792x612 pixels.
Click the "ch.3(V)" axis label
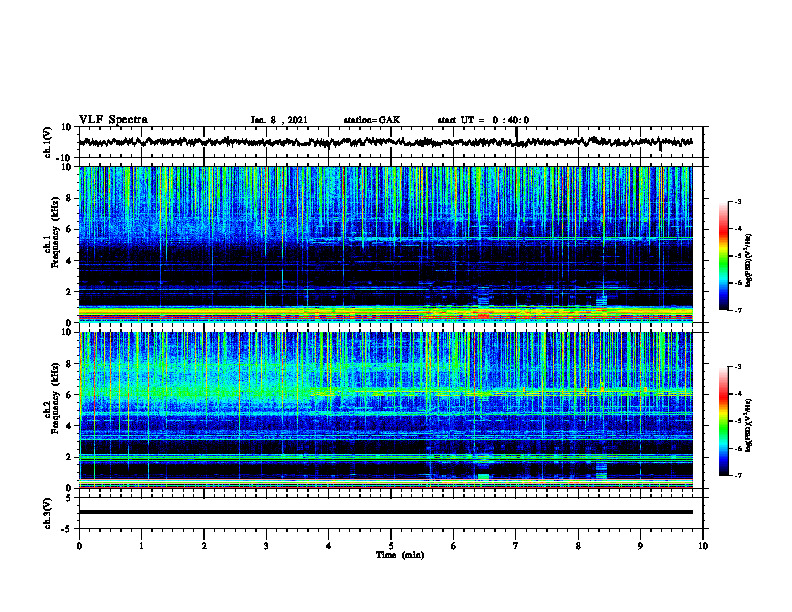tap(48, 513)
